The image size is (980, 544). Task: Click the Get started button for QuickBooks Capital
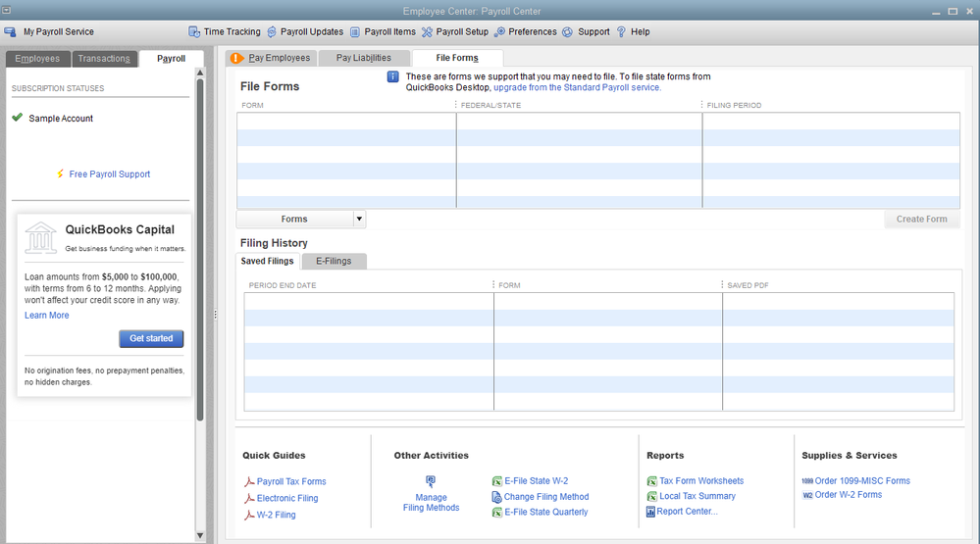[151, 338]
